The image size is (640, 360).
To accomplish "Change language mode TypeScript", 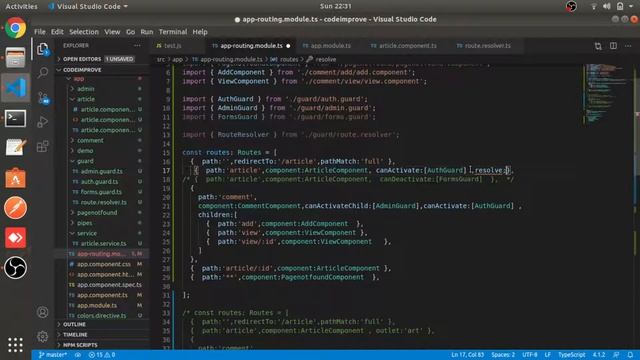I will click(571, 355).
